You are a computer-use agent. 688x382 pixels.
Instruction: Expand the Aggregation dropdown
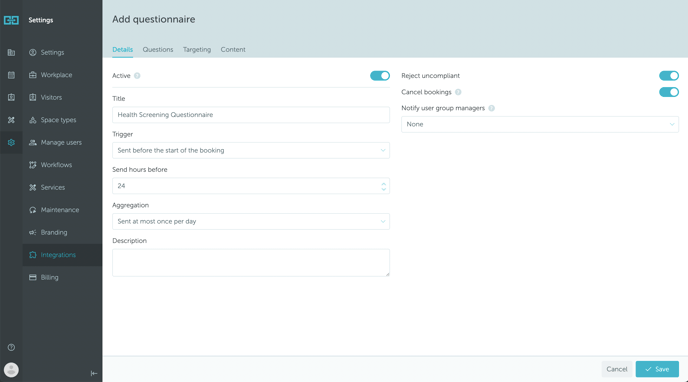pos(251,221)
